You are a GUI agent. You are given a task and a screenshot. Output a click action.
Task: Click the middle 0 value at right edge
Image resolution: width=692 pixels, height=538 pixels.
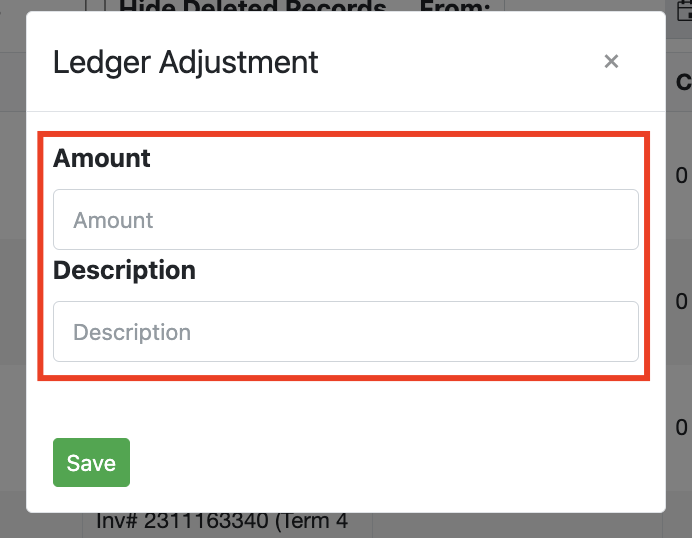tap(681, 301)
